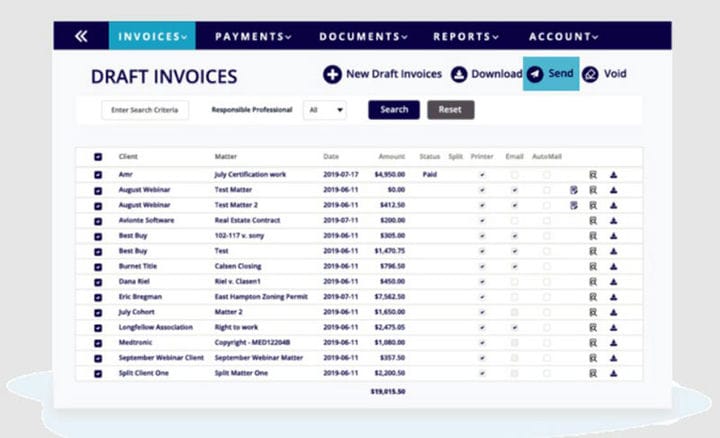Image resolution: width=720 pixels, height=438 pixels.
Task: Click the $7,562.50 amount cell
Action: click(390, 297)
